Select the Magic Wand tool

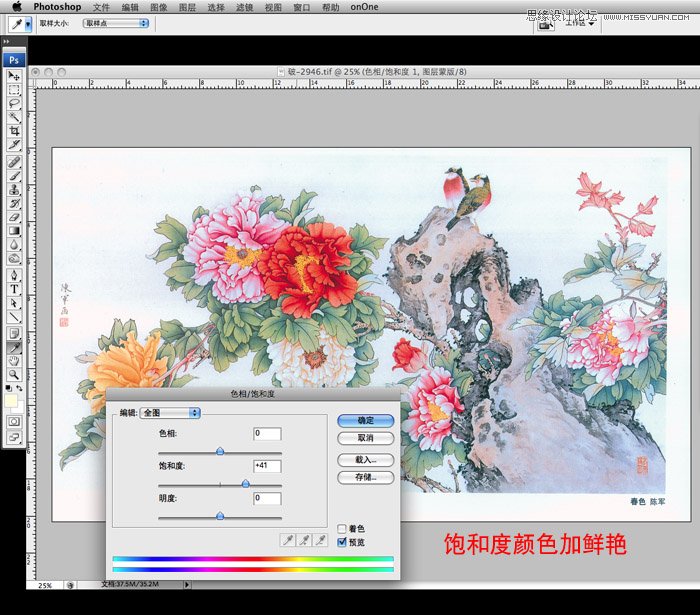(14, 117)
